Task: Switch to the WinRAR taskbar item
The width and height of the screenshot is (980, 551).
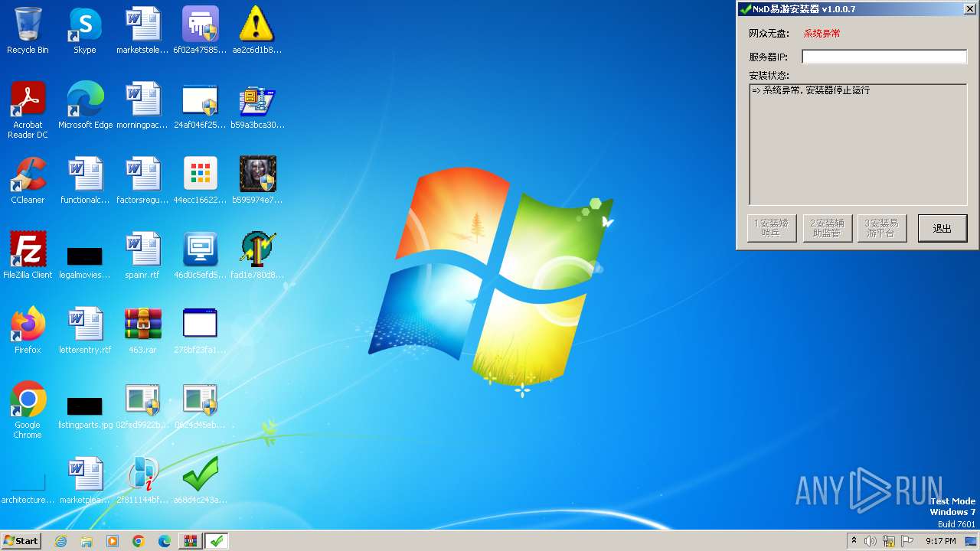Action: tap(191, 541)
